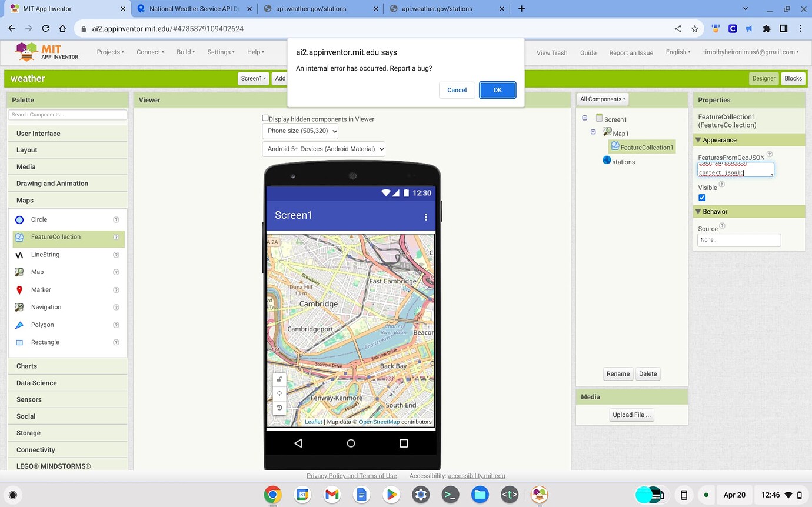Open Chrome from the taskbar shelf
Screen dimensions: 812x507
(272, 495)
